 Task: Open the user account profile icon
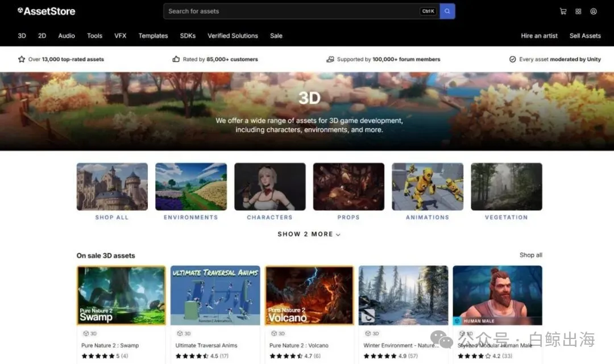pyautogui.click(x=594, y=11)
